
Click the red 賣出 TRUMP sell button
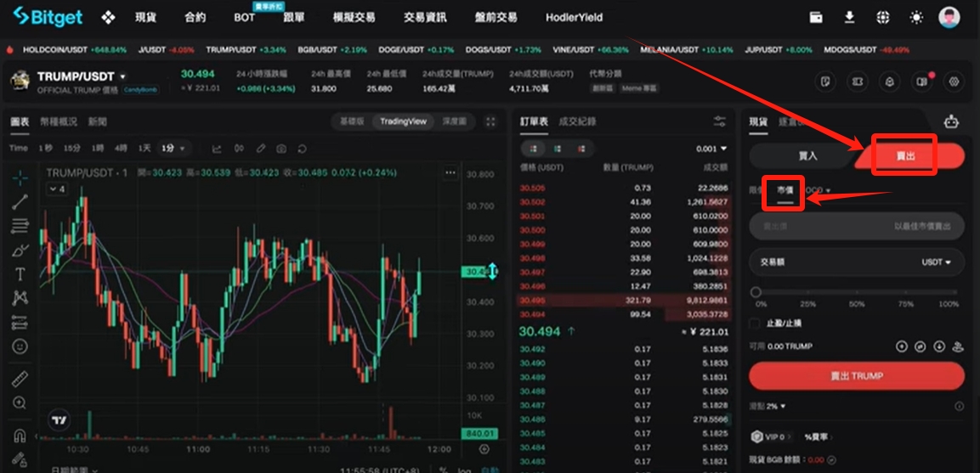click(x=856, y=375)
